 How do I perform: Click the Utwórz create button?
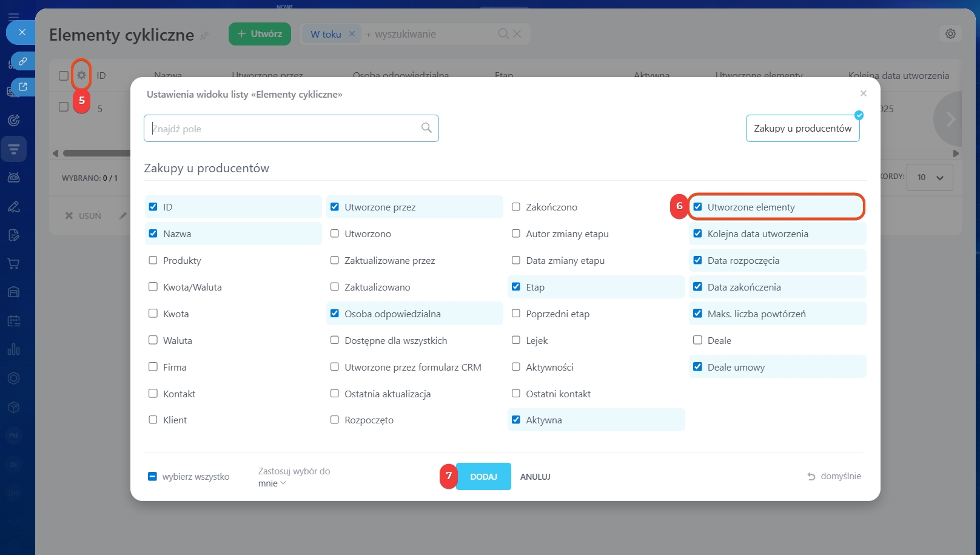click(260, 34)
